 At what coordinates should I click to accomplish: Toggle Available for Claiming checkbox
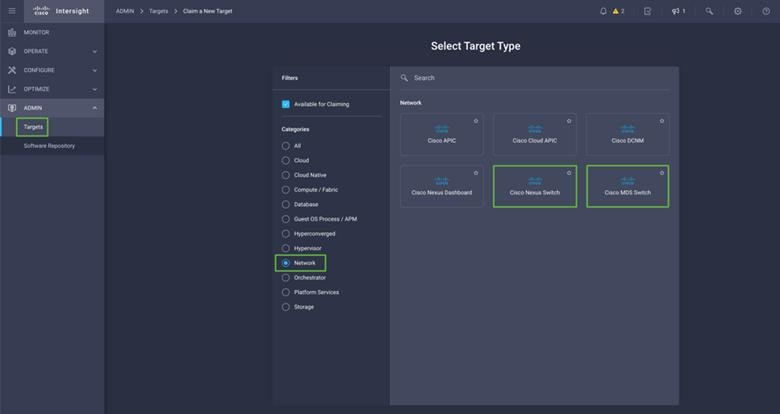click(x=286, y=104)
